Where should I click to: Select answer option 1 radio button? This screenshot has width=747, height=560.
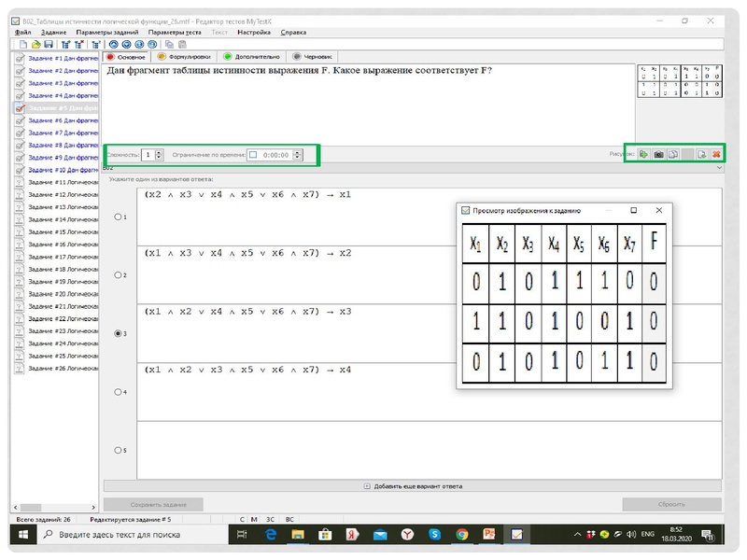pos(117,217)
